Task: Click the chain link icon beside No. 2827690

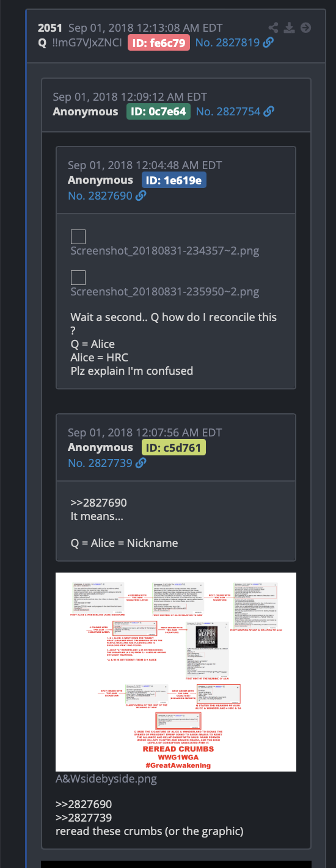Action: 141,196
